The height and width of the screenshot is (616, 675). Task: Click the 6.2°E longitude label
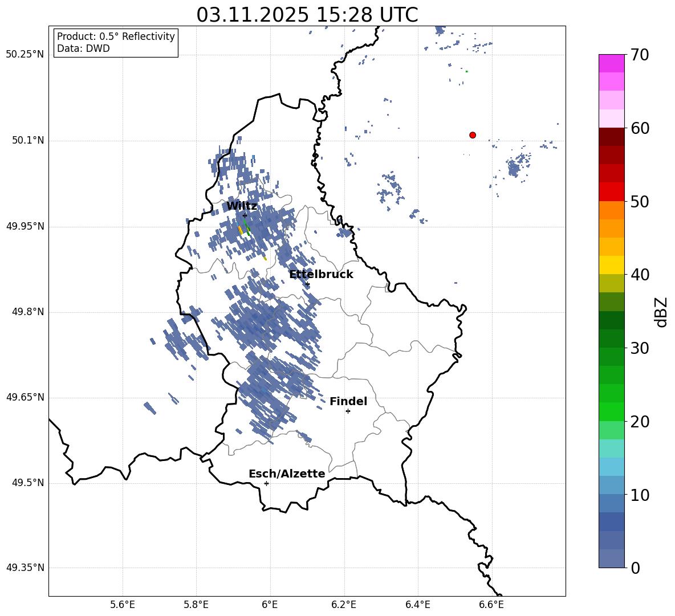(x=344, y=605)
